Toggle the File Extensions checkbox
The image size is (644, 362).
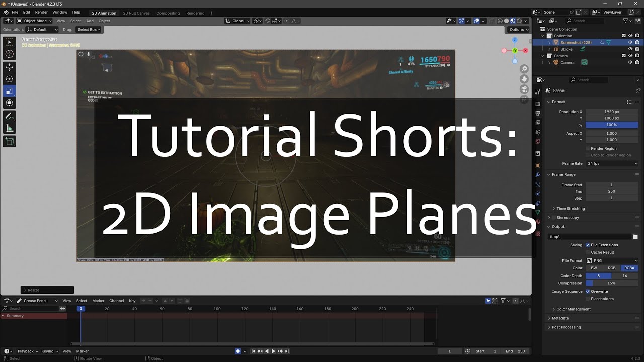point(588,245)
